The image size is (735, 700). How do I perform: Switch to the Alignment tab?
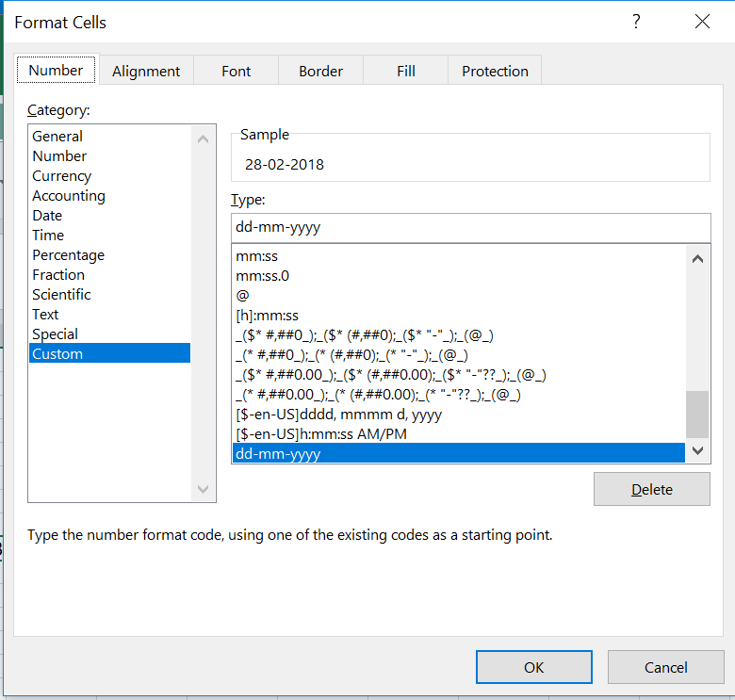[x=146, y=72]
